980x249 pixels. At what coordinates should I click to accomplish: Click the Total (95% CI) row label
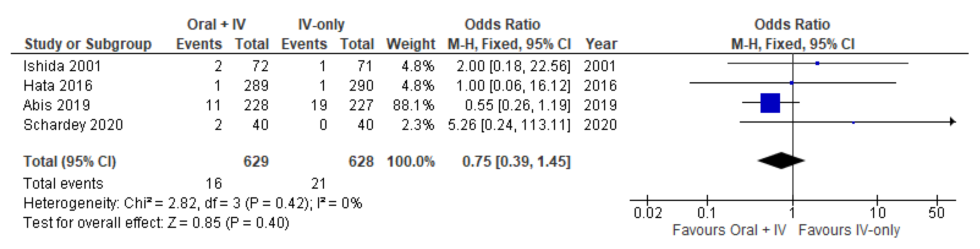pos(70,162)
